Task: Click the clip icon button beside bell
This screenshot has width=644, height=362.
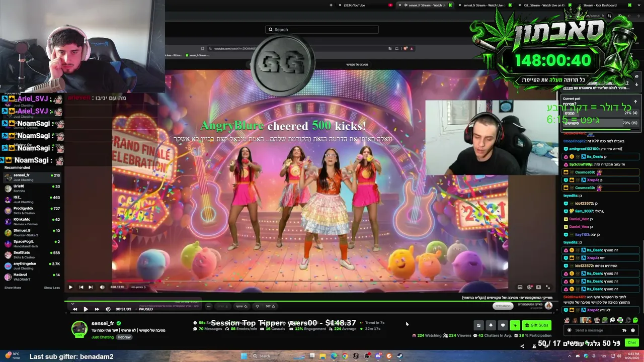Action: coord(478,325)
